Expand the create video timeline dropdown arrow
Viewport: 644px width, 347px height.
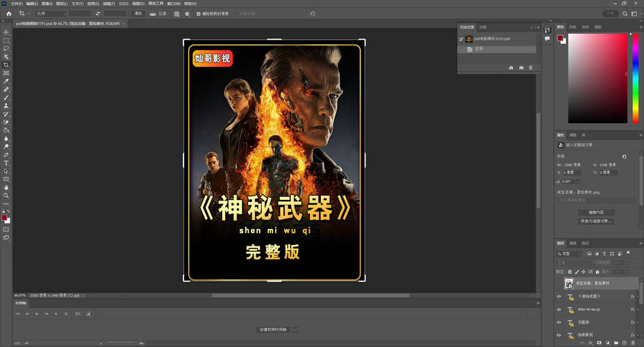point(295,330)
